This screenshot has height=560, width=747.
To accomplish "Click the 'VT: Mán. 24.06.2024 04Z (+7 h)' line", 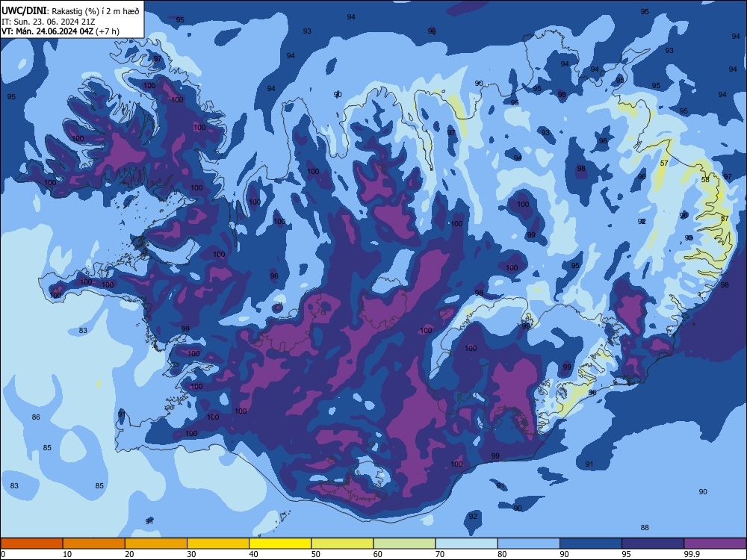I will (x=61, y=31).
